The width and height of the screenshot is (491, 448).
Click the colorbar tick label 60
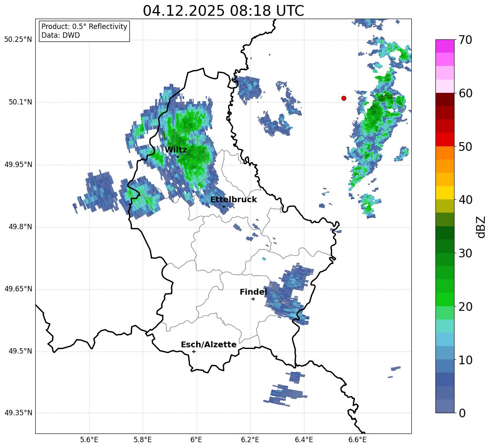click(465, 93)
